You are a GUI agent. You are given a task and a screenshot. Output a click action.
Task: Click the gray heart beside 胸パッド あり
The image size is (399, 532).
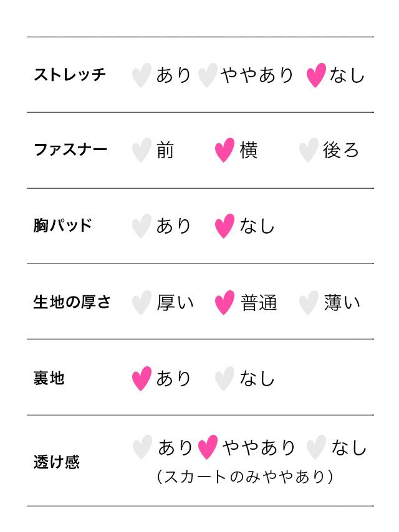click(x=142, y=226)
